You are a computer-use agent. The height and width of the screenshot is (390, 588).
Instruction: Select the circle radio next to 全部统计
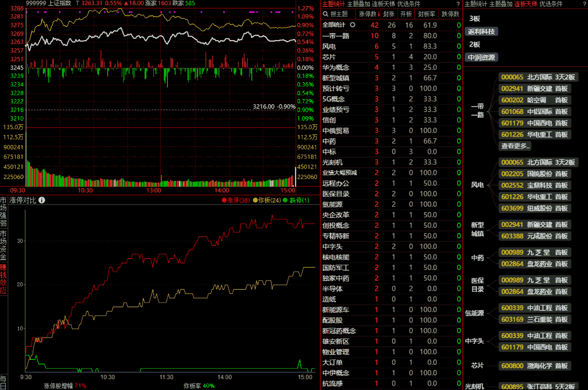tap(353, 25)
